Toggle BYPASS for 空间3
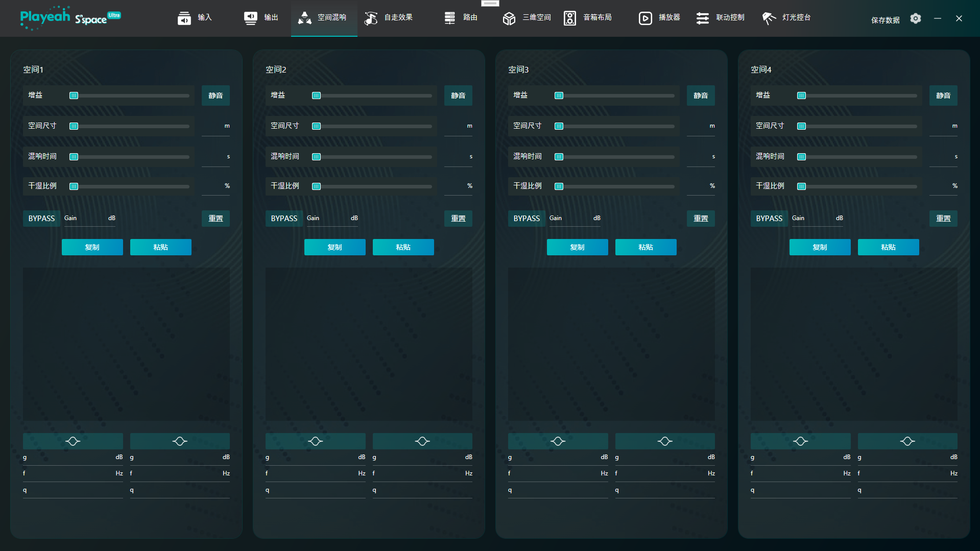This screenshot has width=980, height=551. 527,219
